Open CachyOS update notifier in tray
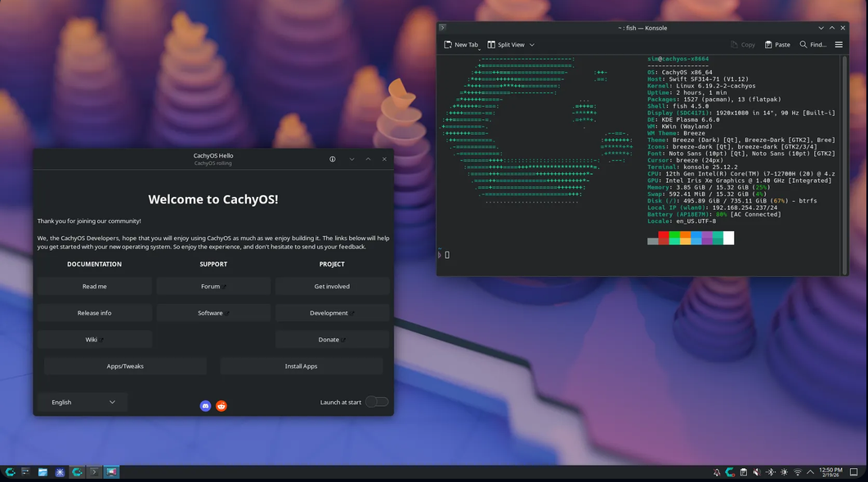 coord(730,472)
